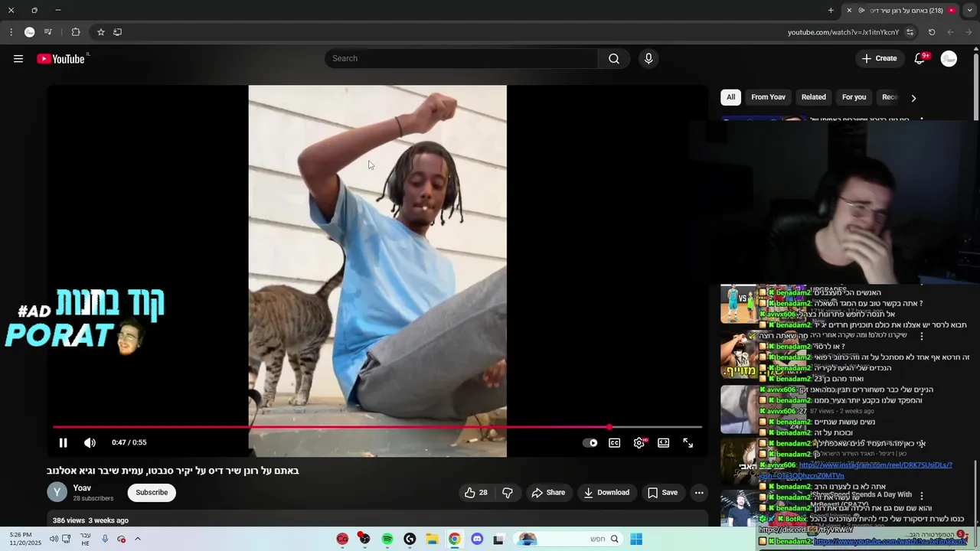The width and height of the screenshot is (980, 551).
Task: Go to the YouTube home logo
Action: (61, 59)
